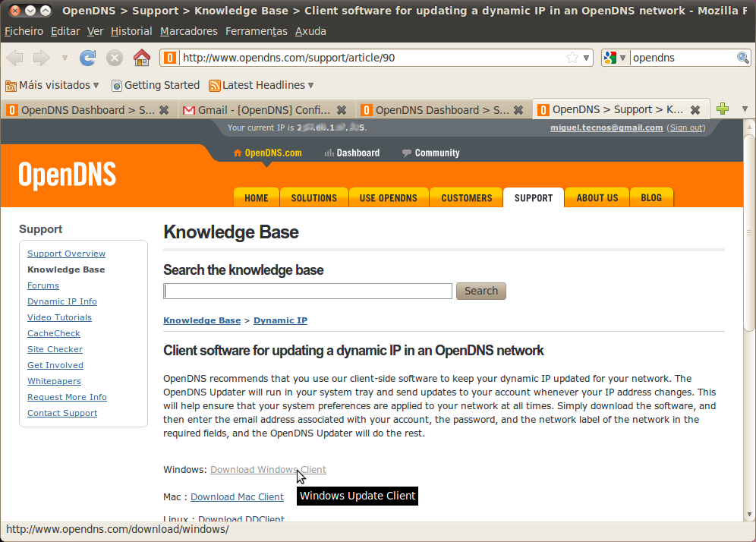756x542 pixels.
Task: Open the ABOUT US navigation tab
Action: point(597,197)
